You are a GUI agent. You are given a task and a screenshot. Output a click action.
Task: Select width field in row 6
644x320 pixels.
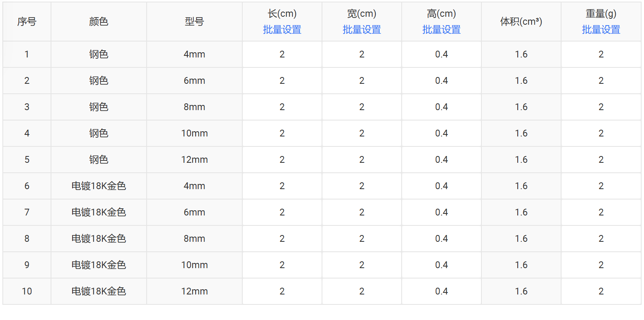click(x=361, y=186)
